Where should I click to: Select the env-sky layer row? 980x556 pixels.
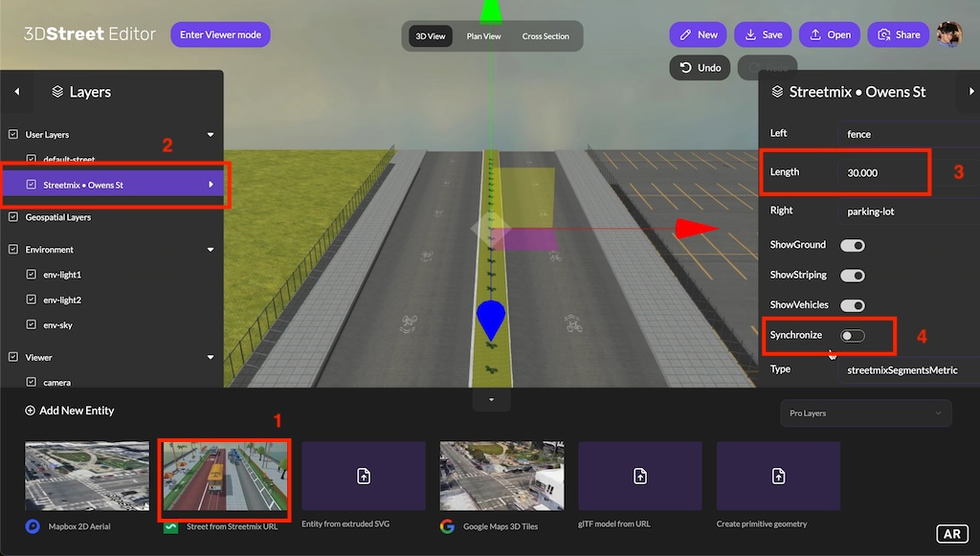click(x=112, y=324)
